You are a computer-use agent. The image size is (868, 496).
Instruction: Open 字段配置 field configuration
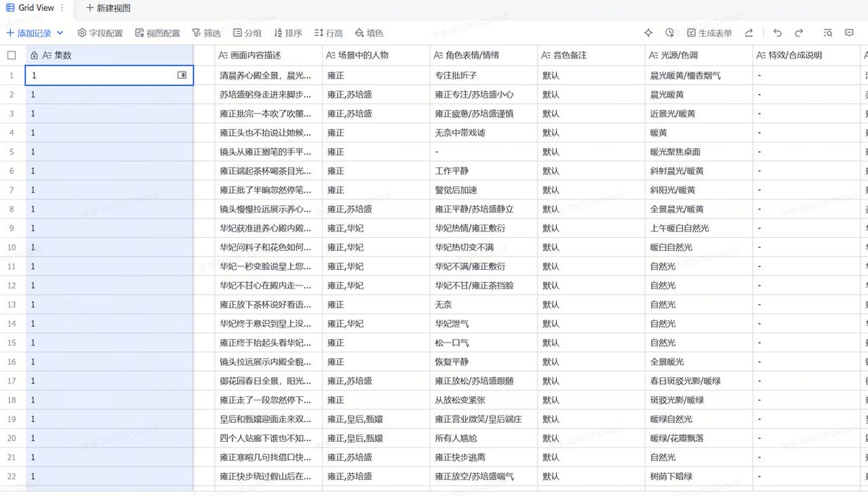[x=100, y=33]
